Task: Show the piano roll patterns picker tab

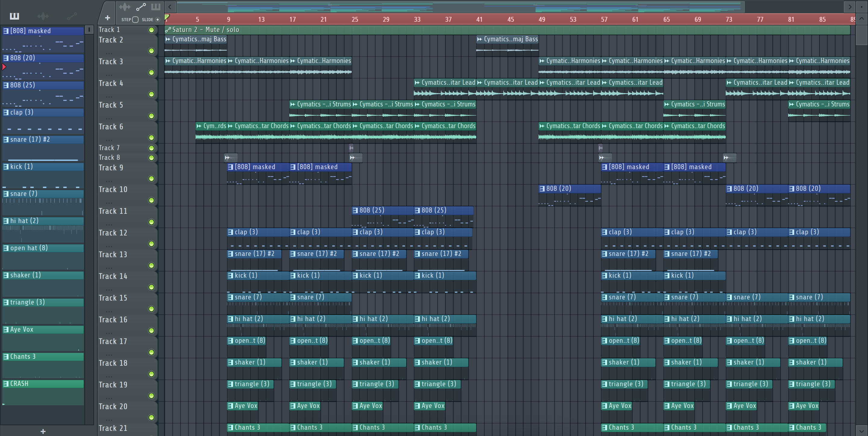Action: point(14,16)
